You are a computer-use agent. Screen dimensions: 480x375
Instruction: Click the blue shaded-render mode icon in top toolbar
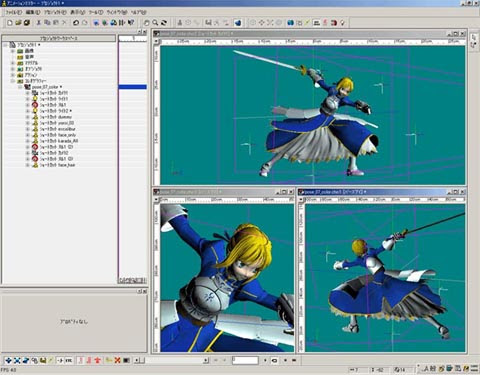pos(238,23)
